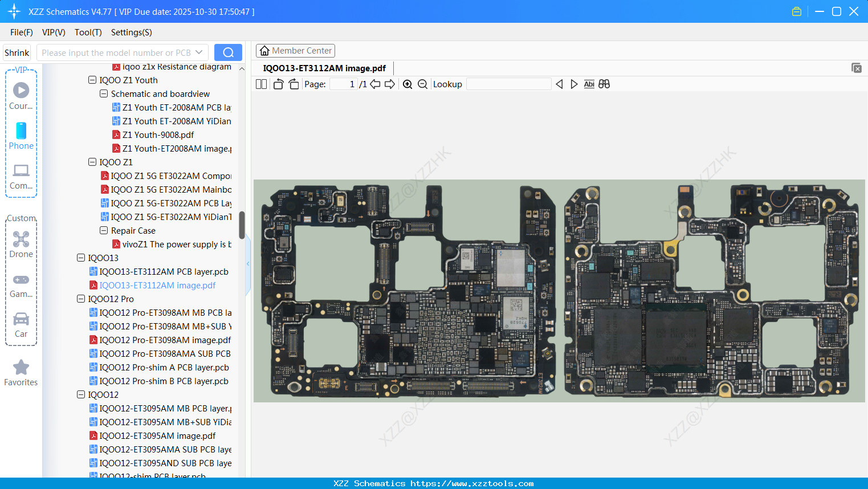Open the model number dropdown arrow
This screenshot has height=489, width=868.
[x=199, y=52]
